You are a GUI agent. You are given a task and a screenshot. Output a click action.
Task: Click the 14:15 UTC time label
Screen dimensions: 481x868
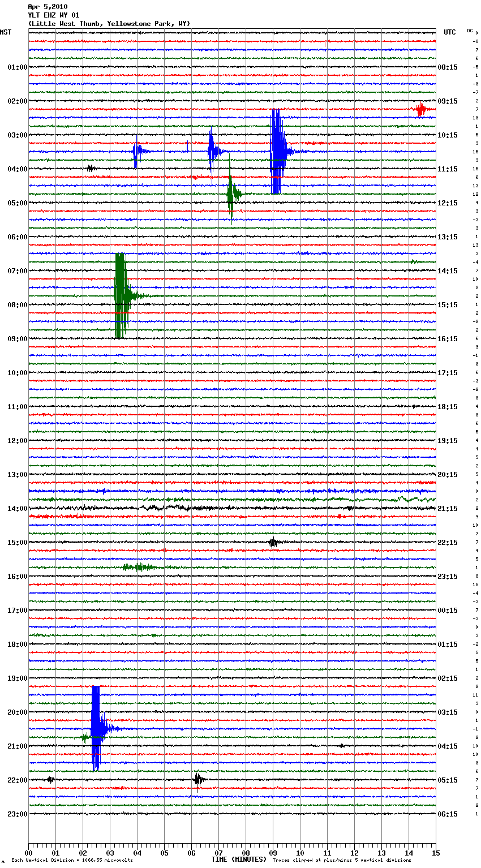[x=448, y=271]
